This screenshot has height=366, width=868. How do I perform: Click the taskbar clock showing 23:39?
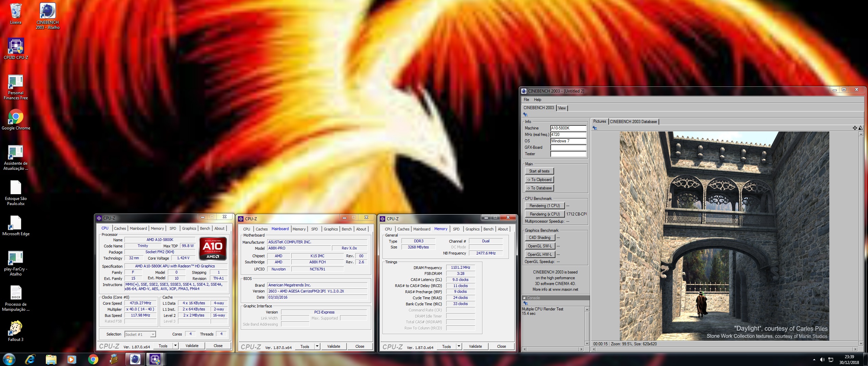tap(849, 359)
